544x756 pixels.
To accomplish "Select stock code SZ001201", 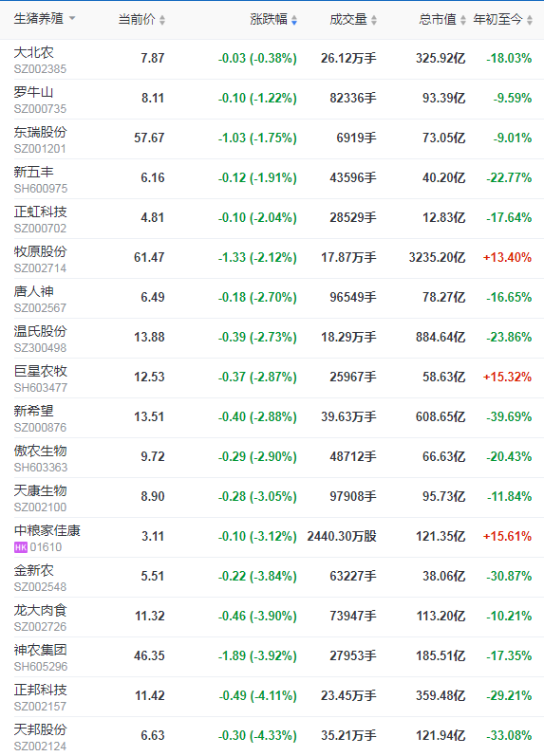I will tap(40, 149).
